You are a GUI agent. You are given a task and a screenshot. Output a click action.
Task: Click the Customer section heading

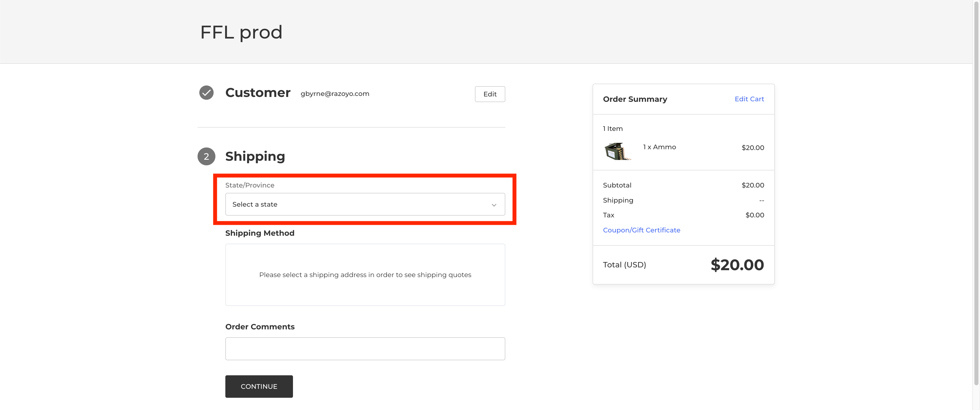click(x=258, y=93)
